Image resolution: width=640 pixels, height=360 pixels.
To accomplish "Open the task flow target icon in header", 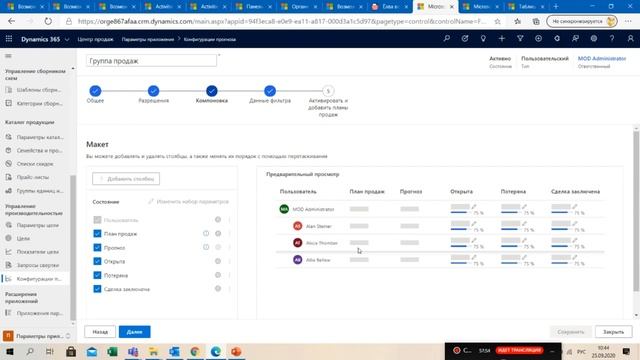I will [x=465, y=38].
